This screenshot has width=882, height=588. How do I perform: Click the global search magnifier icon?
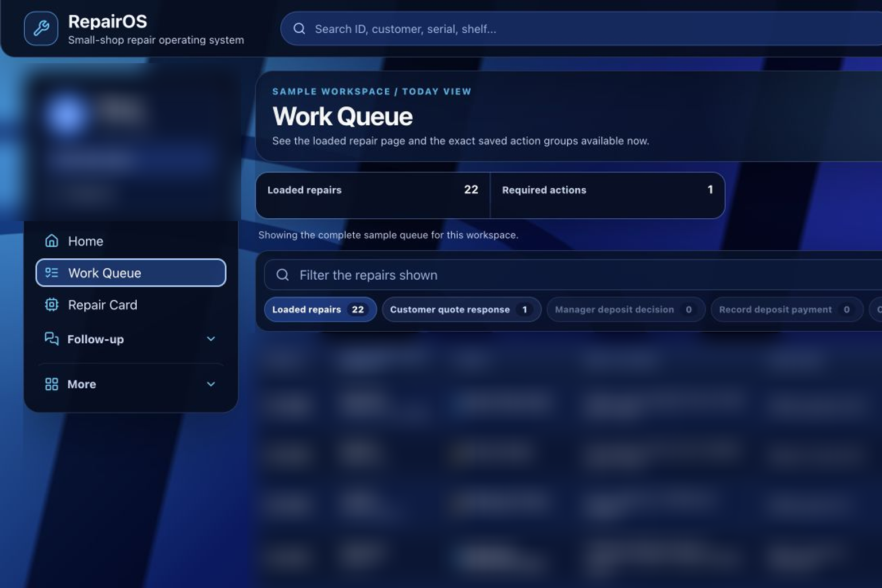[x=299, y=29]
